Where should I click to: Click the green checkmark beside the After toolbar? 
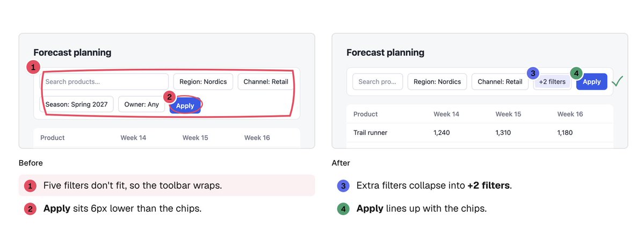617,81
